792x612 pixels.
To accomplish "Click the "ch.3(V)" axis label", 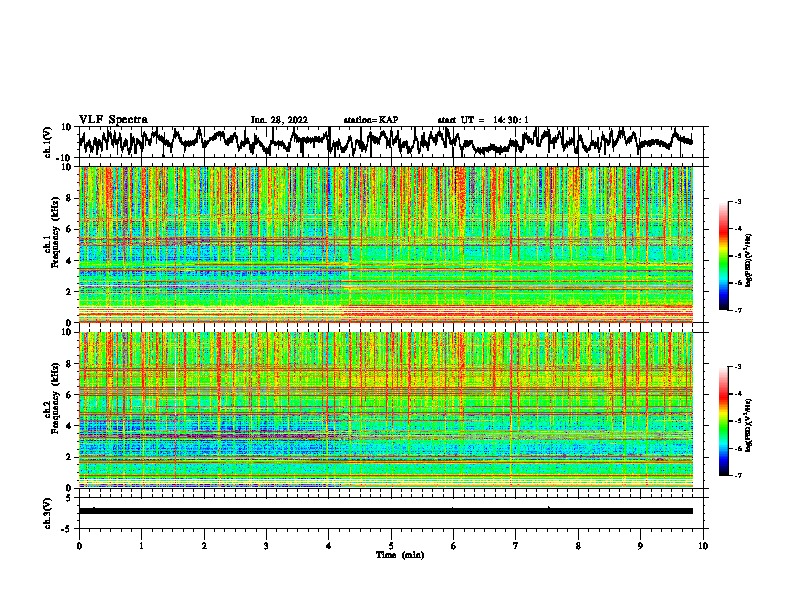I will (48, 514).
